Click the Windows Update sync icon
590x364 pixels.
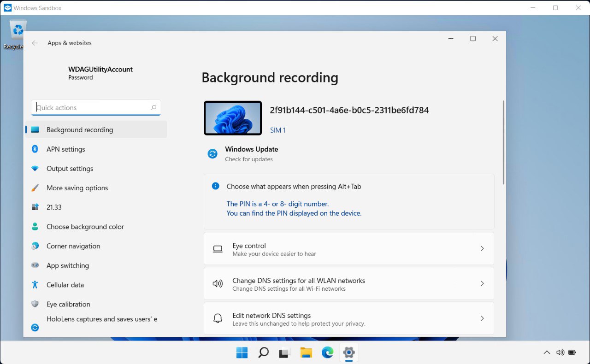[x=212, y=154]
